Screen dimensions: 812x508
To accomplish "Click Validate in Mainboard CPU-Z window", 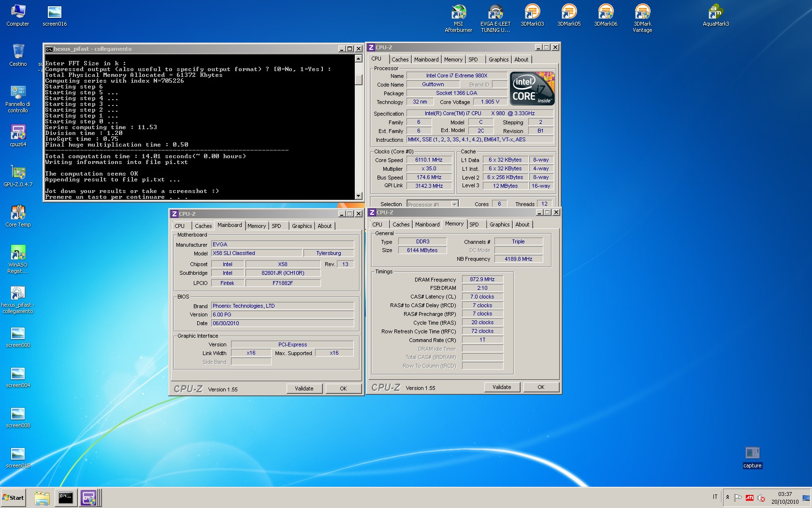I will click(304, 388).
